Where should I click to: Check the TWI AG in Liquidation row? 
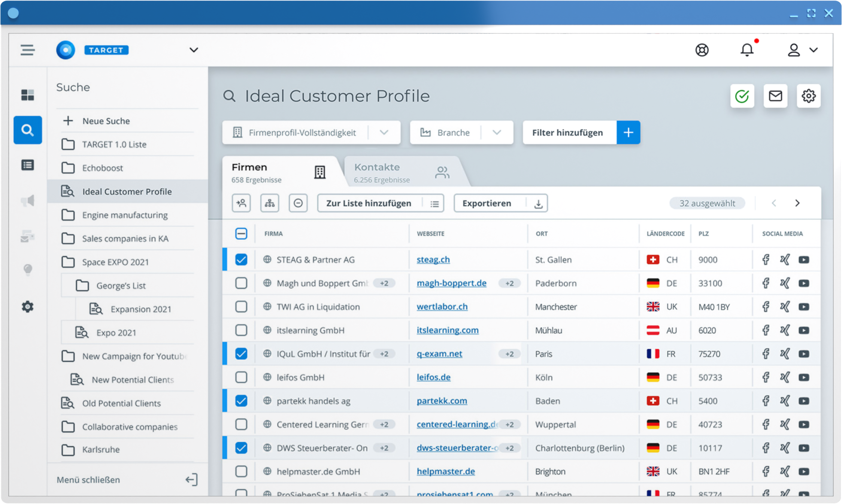(x=241, y=306)
